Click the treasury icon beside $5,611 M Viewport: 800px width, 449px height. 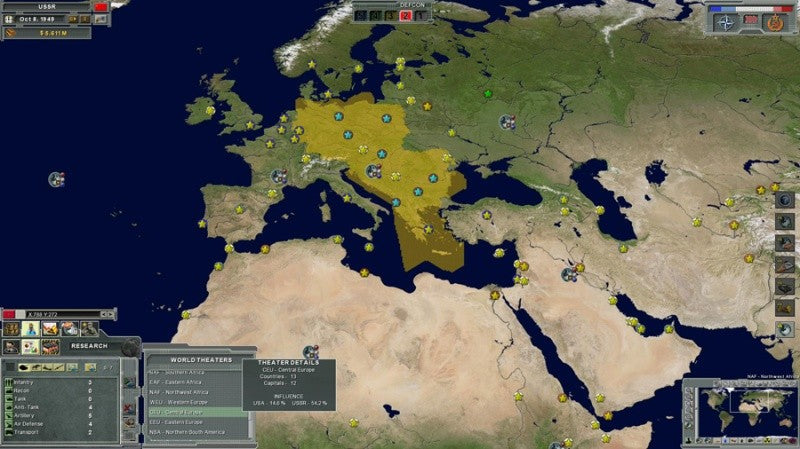pos(10,33)
